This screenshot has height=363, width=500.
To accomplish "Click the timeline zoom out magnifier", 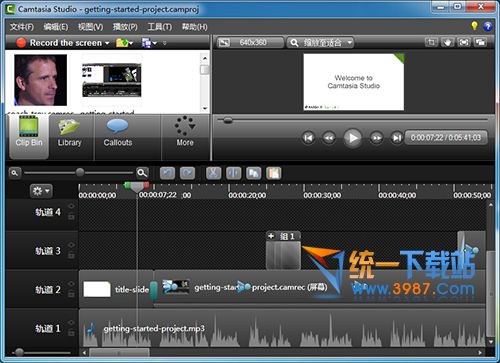I will (x=14, y=173).
